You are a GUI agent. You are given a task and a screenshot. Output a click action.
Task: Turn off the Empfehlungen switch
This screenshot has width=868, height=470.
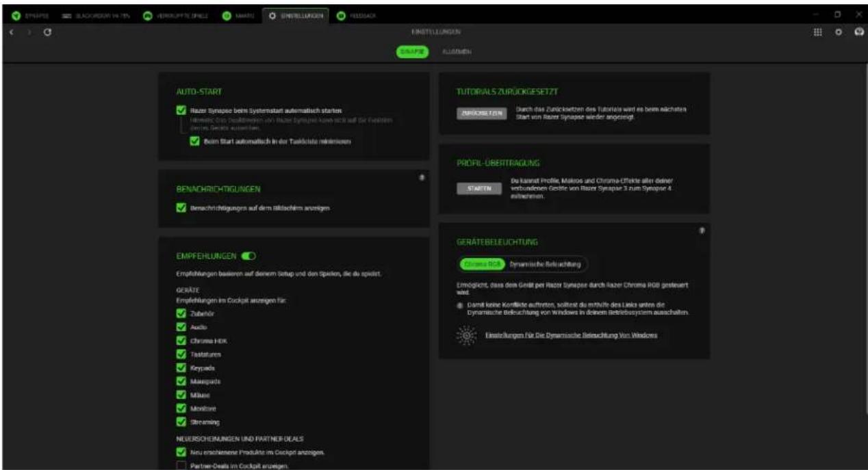(248, 256)
